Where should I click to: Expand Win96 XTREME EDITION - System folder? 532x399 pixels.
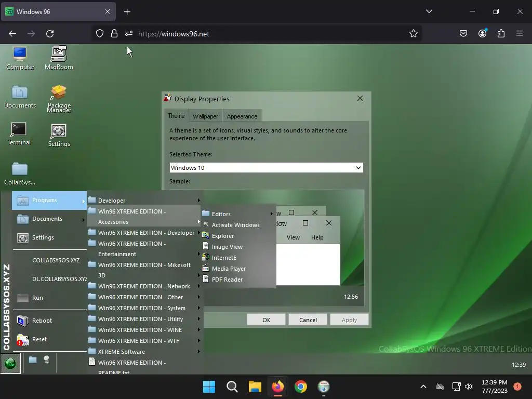point(145,308)
